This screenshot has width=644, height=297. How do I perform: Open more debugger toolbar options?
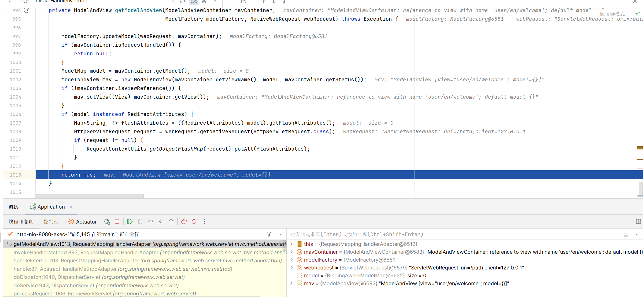tap(204, 222)
